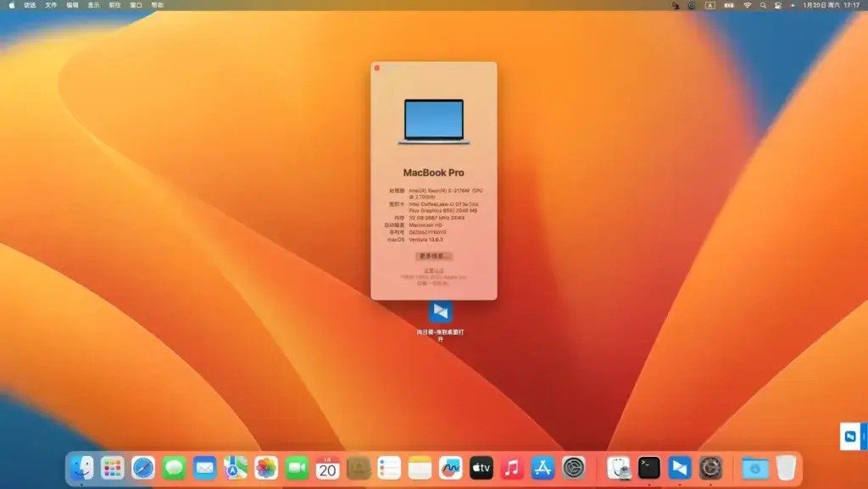
Task: Launch Freeform from the Dock
Action: pos(451,468)
